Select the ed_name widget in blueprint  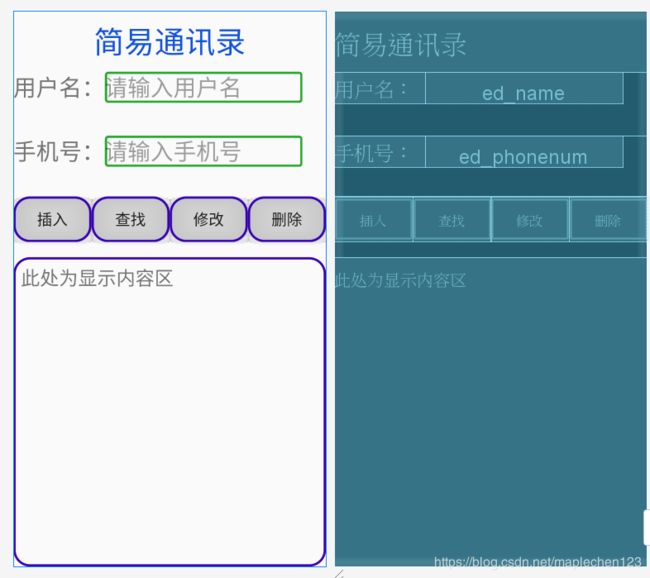pos(523,91)
